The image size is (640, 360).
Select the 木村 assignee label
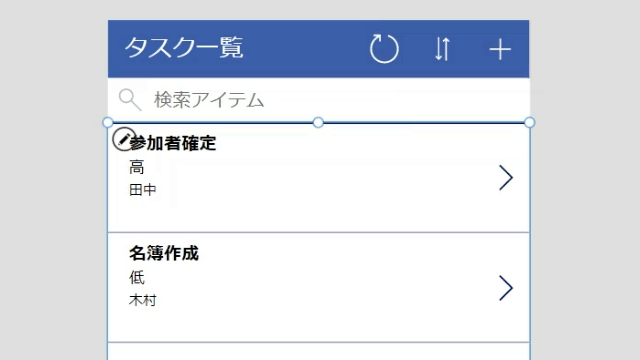(x=143, y=300)
